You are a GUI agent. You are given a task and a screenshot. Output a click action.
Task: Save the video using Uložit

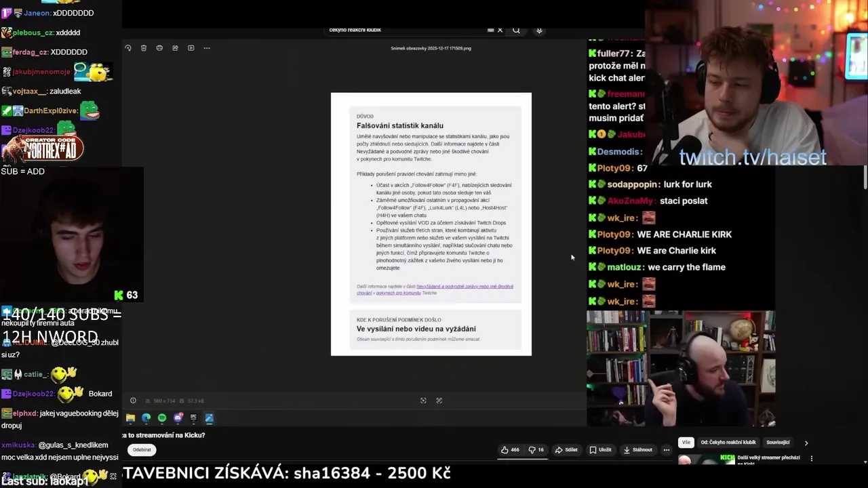[601, 449]
